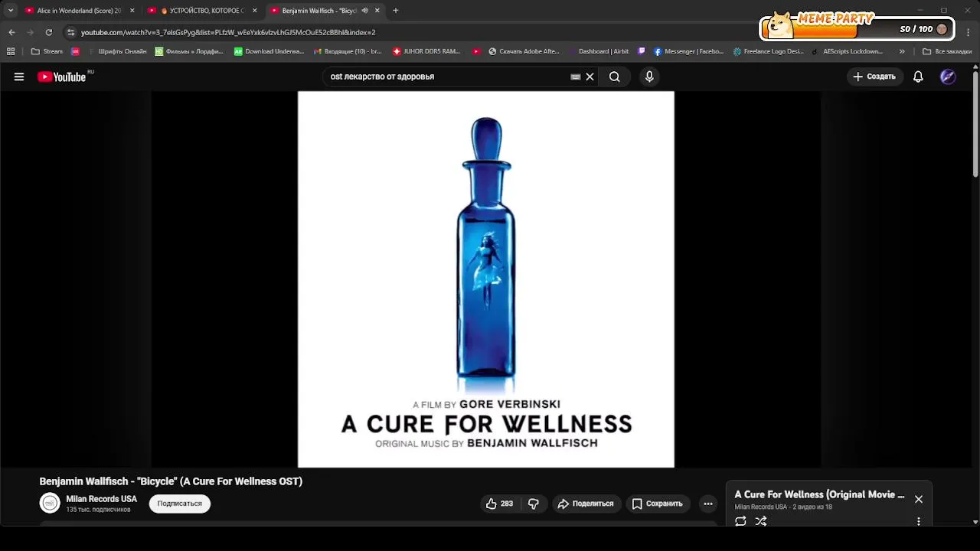Open the AEScripts Lockdown bookmark
Viewport: 980px width, 551px height.
(848, 51)
